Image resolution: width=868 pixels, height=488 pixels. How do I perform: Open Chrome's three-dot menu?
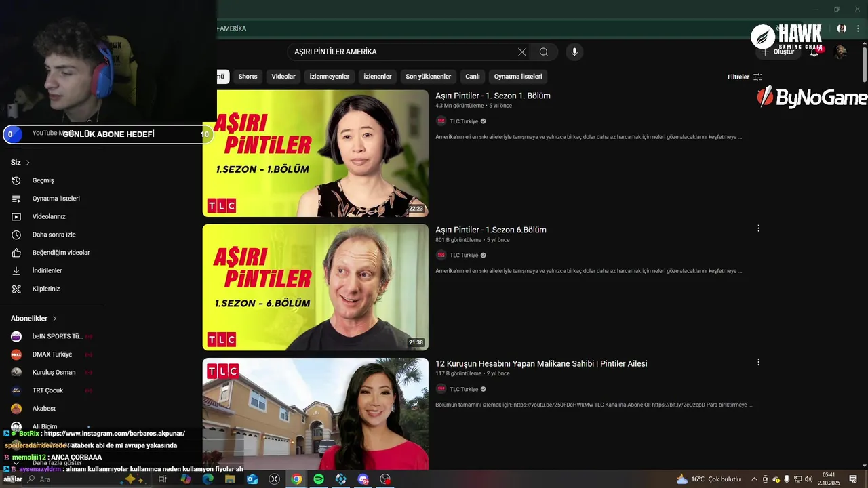[858, 28]
